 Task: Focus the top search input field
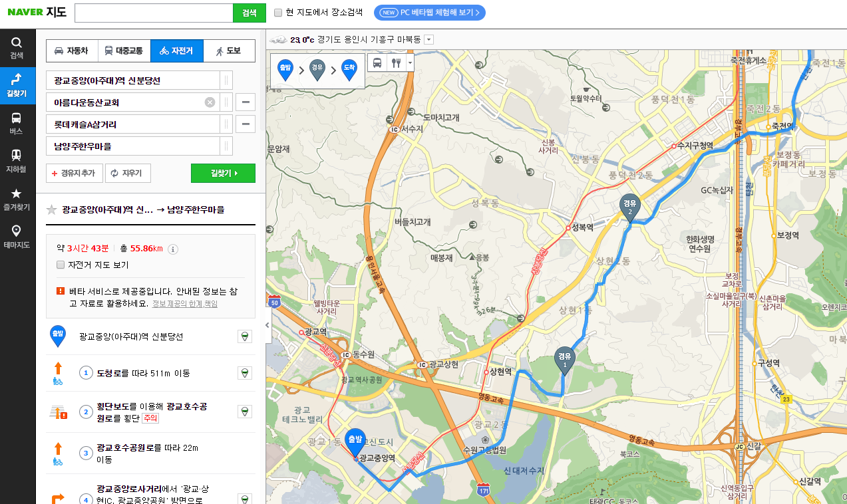coord(154,13)
